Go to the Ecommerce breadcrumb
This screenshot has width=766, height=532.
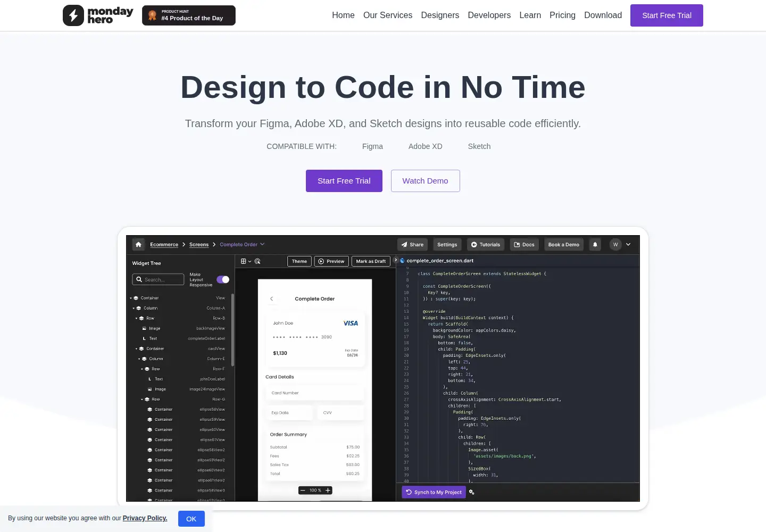point(164,245)
